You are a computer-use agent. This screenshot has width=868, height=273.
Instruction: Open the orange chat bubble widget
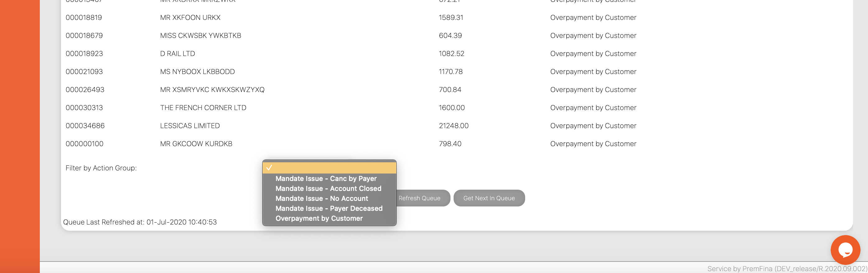point(845,250)
